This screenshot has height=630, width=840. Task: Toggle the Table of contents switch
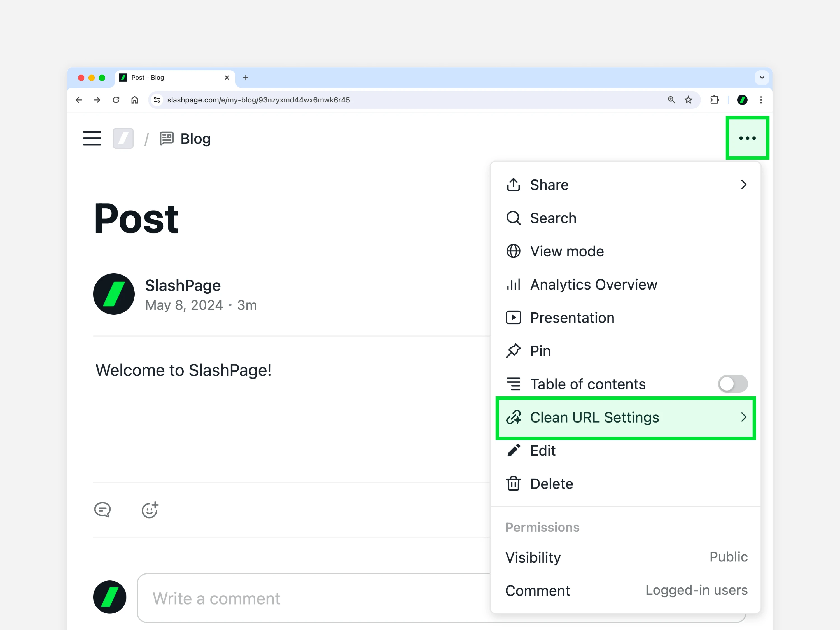pyautogui.click(x=732, y=384)
